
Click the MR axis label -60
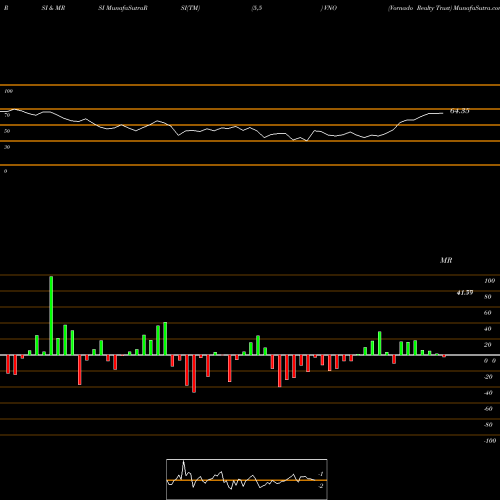click(x=488, y=409)
